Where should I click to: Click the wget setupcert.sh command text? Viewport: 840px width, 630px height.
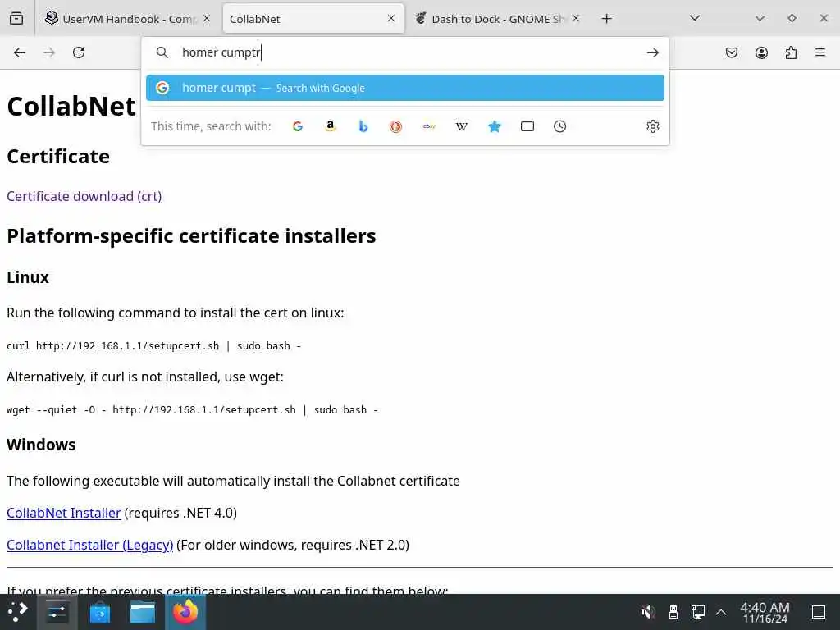[192, 410]
